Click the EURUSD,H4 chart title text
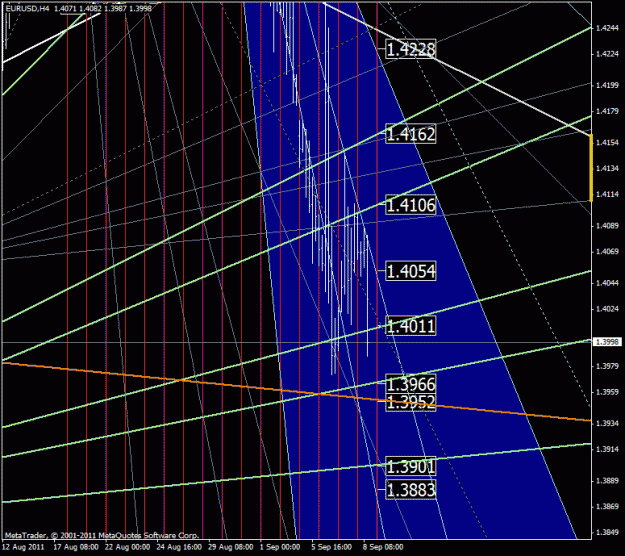The image size is (625, 556). [27, 8]
